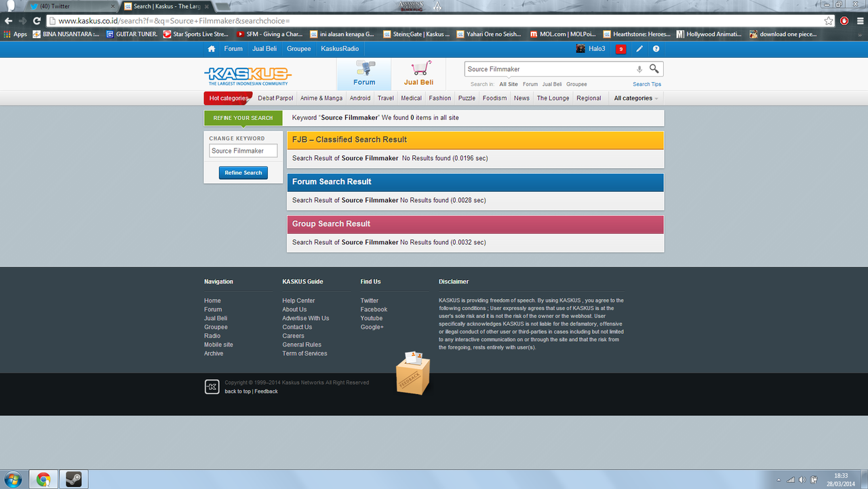
Task: Click the Halo3 user avatar
Action: pyautogui.click(x=580, y=49)
